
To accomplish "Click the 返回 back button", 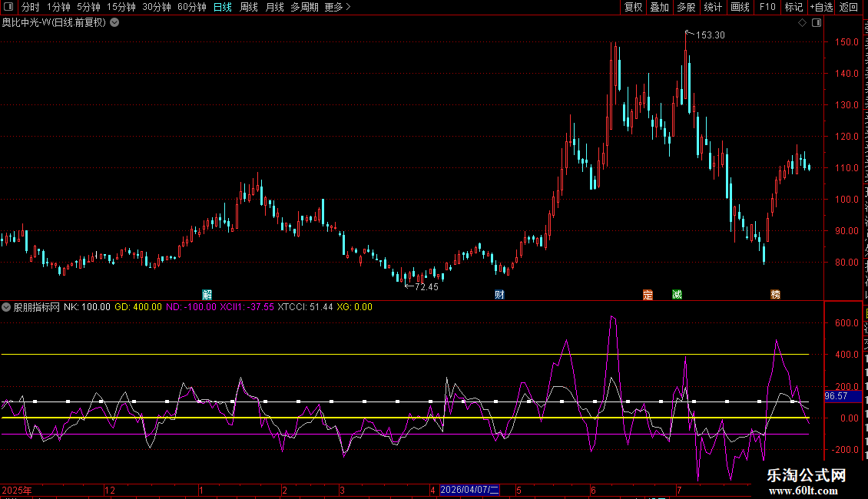I will (848, 7).
